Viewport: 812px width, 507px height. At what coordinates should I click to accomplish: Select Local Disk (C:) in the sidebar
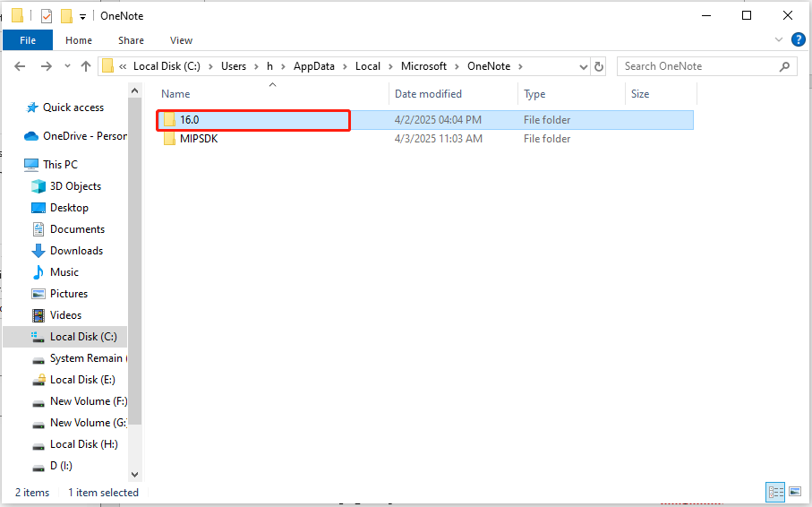tap(65, 337)
